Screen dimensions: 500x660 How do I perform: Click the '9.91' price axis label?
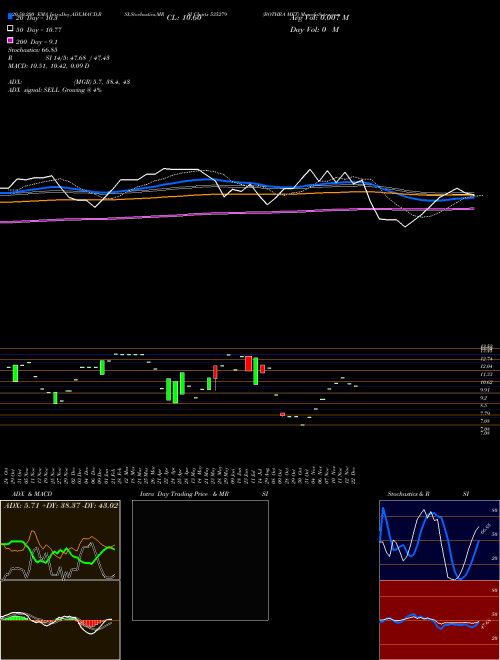point(486,390)
